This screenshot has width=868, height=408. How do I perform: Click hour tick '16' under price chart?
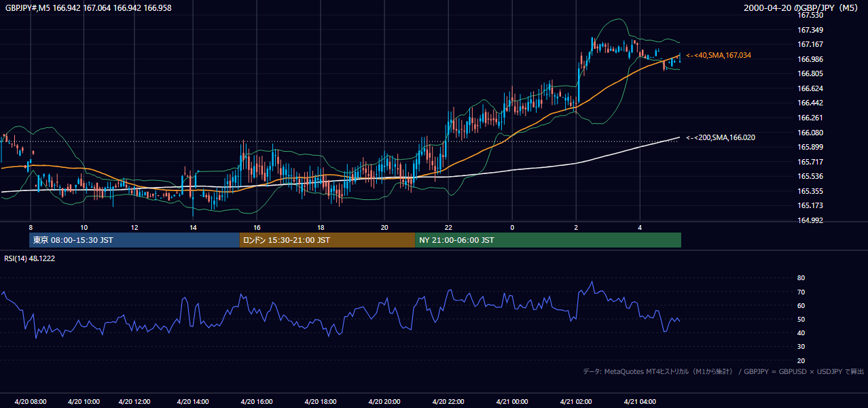pos(257,227)
